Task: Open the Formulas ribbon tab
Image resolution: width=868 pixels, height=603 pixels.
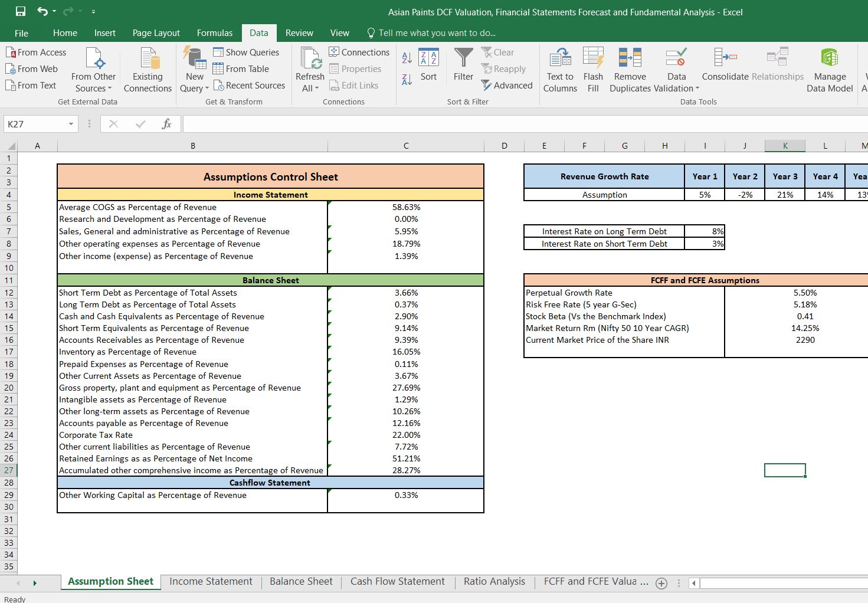Action: [215, 33]
